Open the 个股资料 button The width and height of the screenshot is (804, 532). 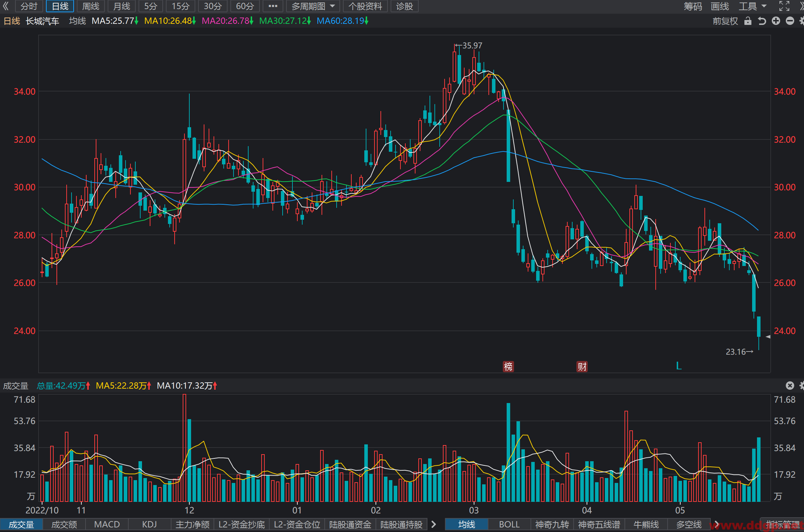(365, 6)
